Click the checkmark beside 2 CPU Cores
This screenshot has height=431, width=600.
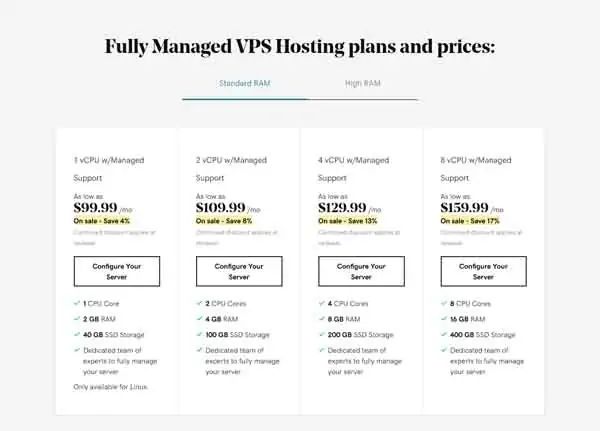point(199,303)
